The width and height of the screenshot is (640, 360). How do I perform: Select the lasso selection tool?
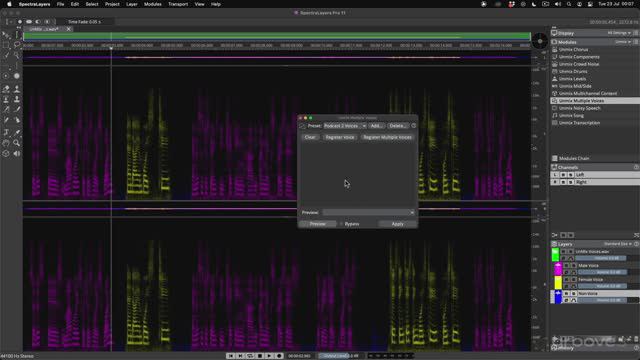click(16, 45)
